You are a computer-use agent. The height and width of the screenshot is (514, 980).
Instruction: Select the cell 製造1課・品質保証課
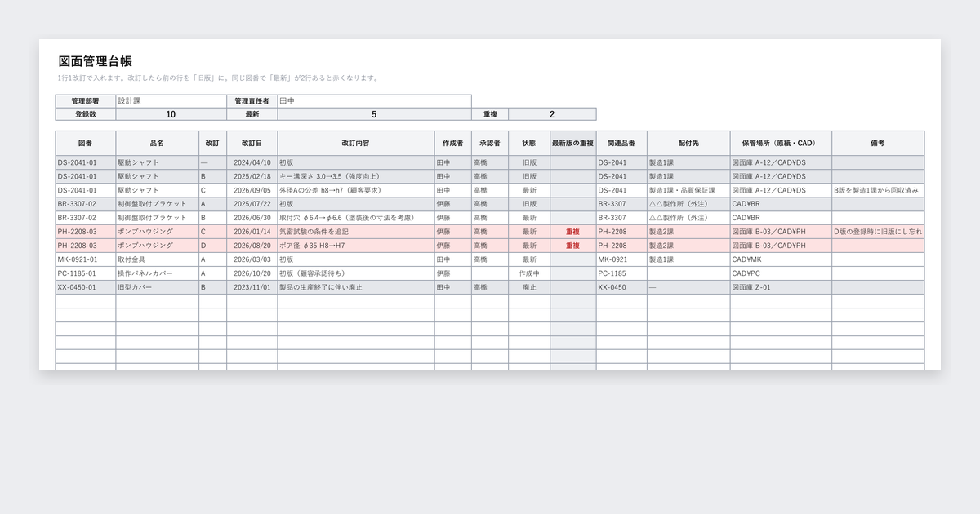click(688, 190)
